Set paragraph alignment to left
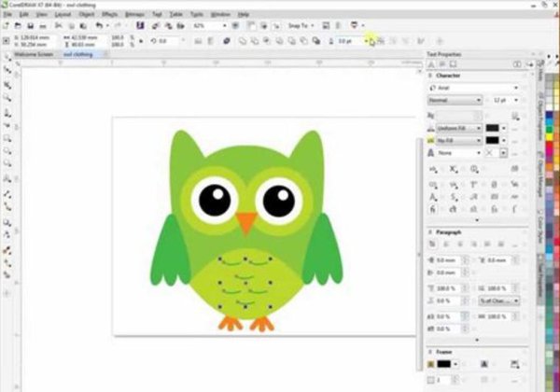This screenshot has width=560, height=392. 446,245
